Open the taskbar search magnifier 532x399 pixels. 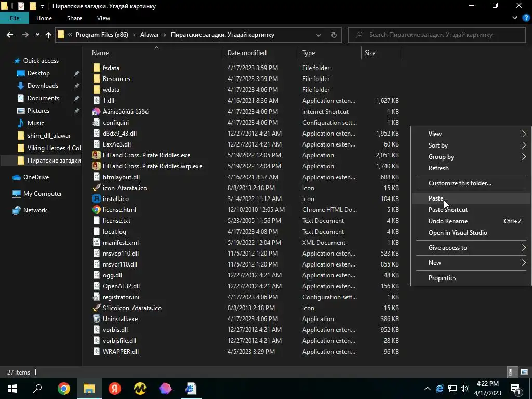pyautogui.click(x=37, y=389)
